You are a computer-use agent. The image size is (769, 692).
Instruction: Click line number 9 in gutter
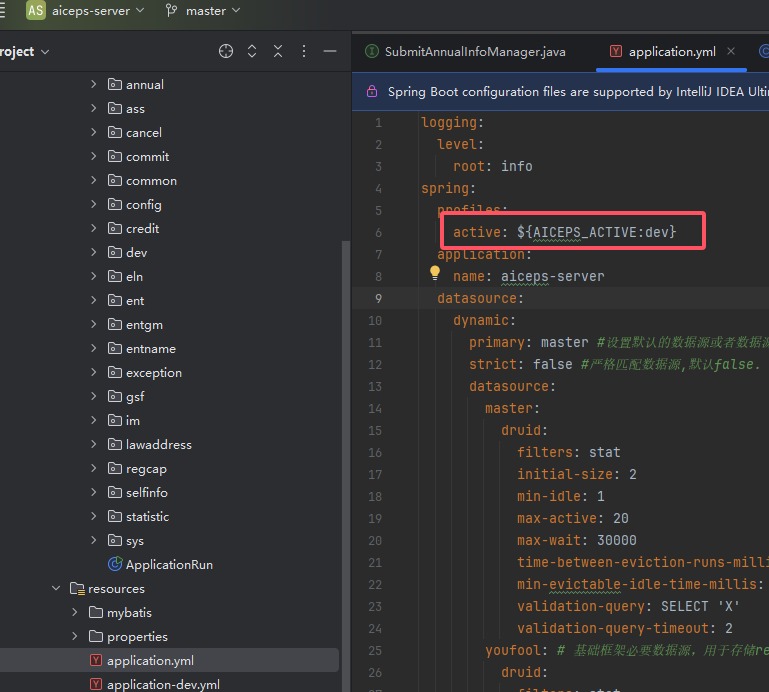point(378,298)
